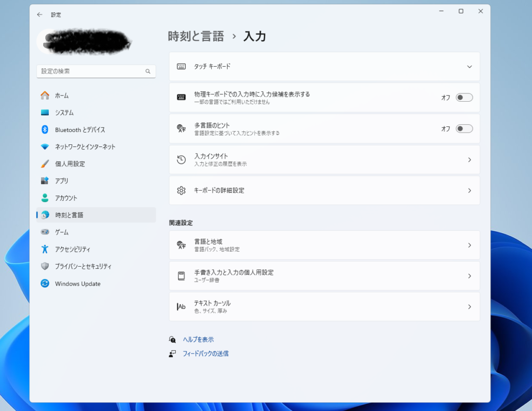Screen dimensions: 532x411
Task: Click the システム monitor icon
Action: (45, 113)
